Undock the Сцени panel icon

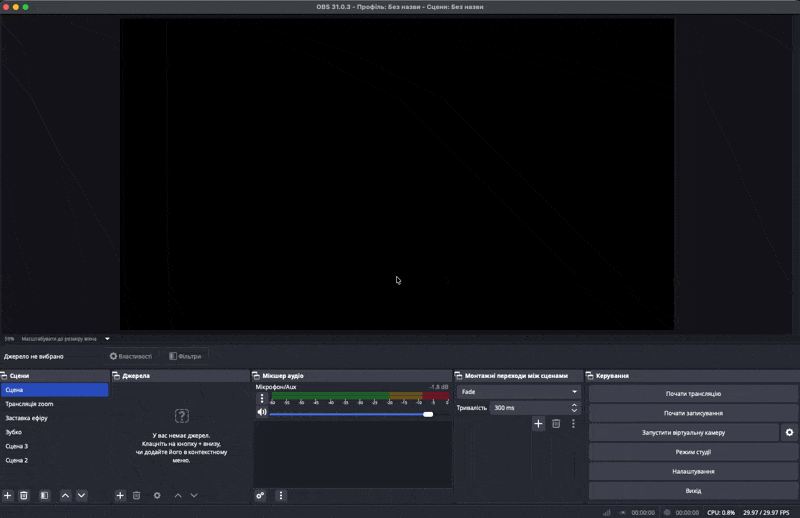click(4, 376)
